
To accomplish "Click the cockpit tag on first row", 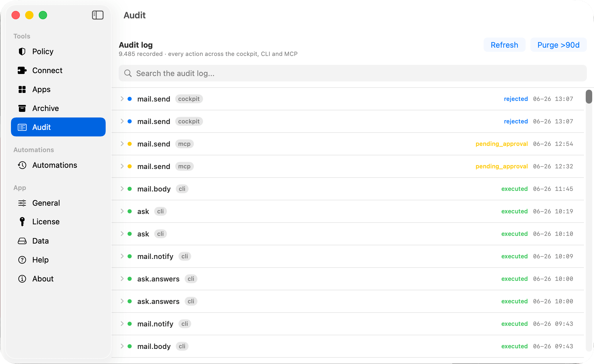I will tap(189, 99).
